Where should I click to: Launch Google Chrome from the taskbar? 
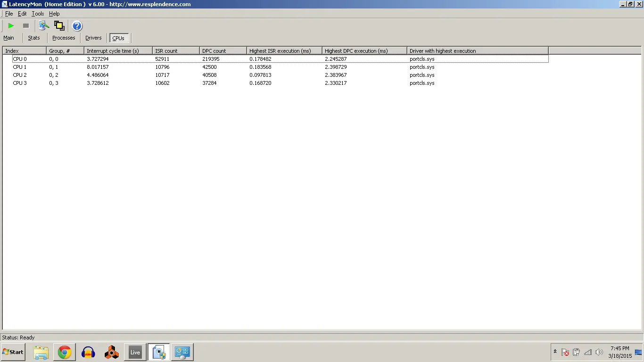tap(65, 352)
